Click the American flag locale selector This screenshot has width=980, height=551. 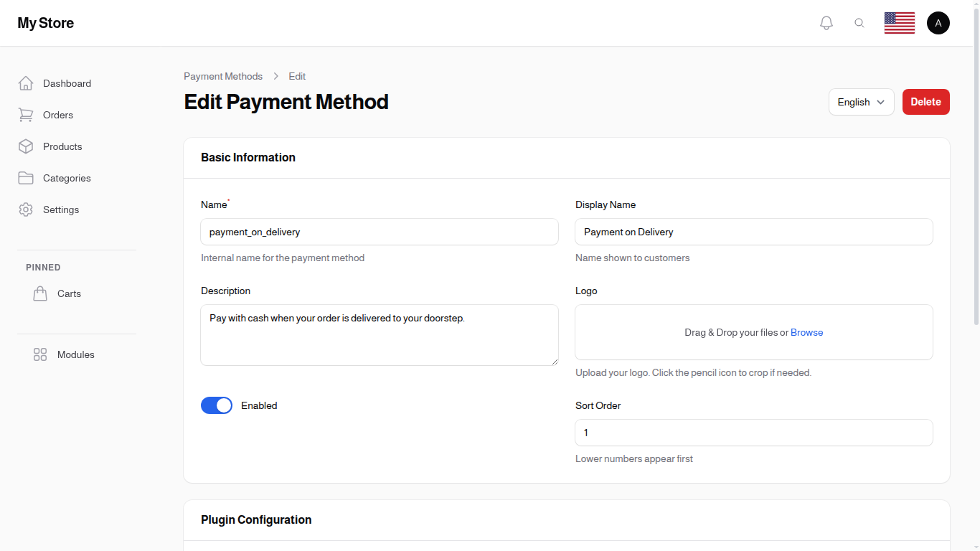pos(899,22)
